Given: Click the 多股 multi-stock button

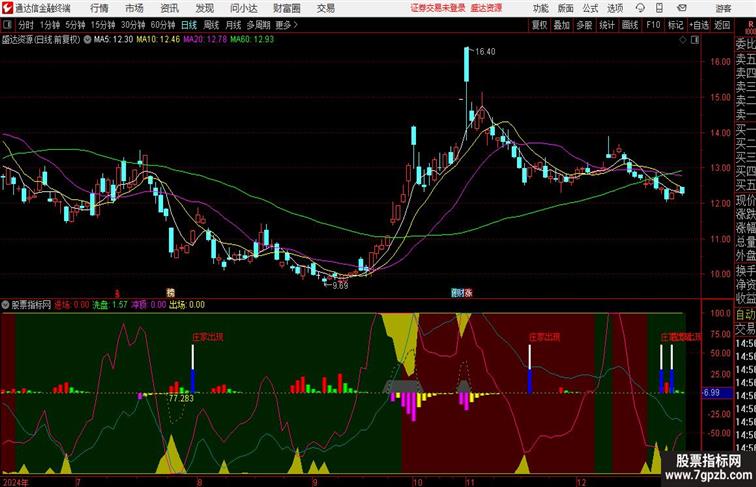Looking at the screenshot, I should (x=584, y=25).
